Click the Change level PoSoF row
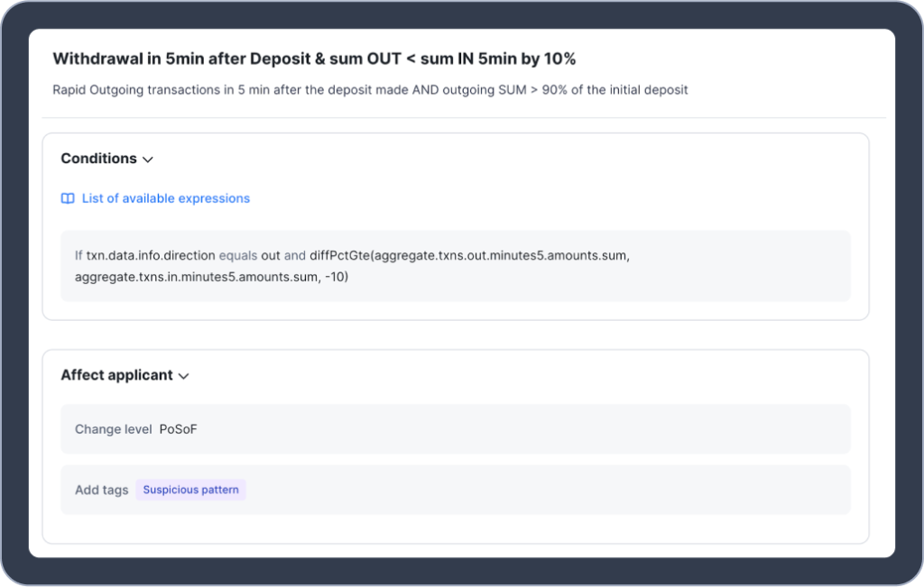This screenshot has height=587, width=924. click(x=456, y=429)
